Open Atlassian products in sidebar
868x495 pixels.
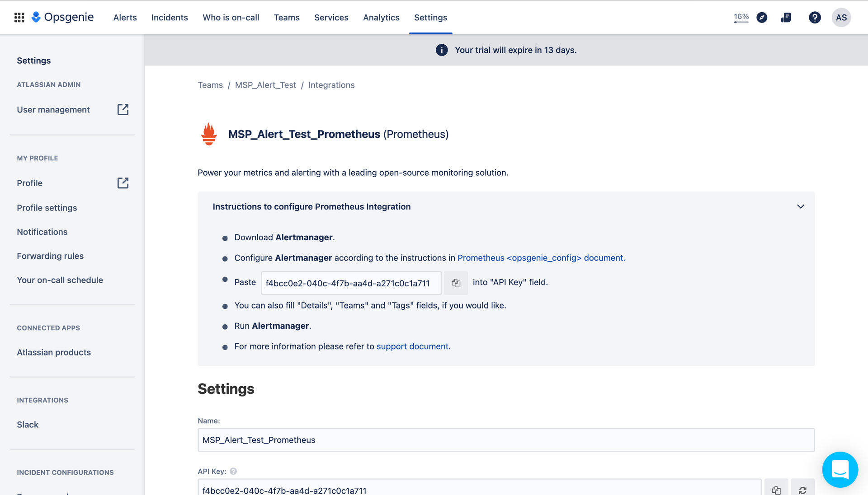pos(54,352)
